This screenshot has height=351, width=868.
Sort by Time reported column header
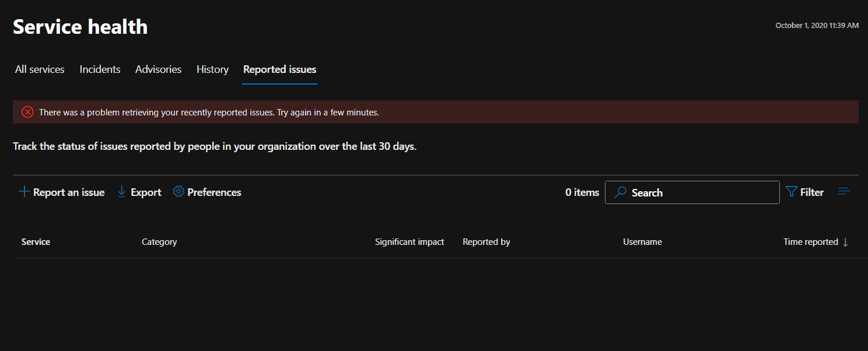click(811, 242)
